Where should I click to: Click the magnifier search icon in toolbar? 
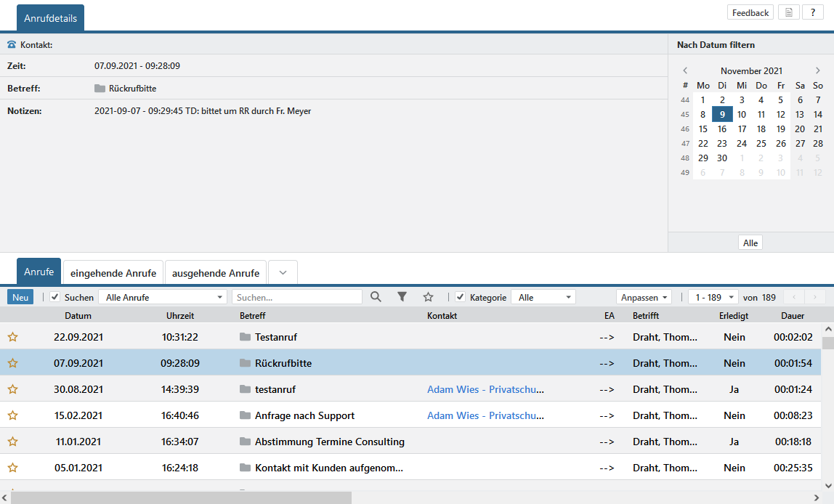click(376, 297)
